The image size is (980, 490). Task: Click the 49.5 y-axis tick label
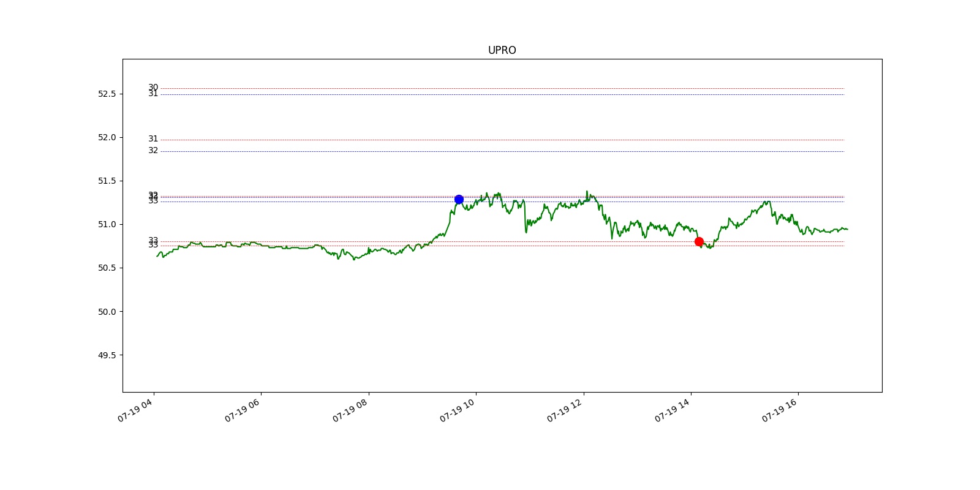(x=107, y=355)
